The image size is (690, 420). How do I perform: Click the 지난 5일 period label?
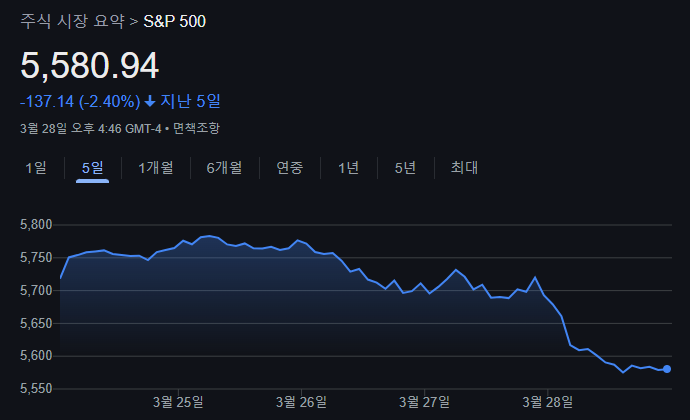190,101
